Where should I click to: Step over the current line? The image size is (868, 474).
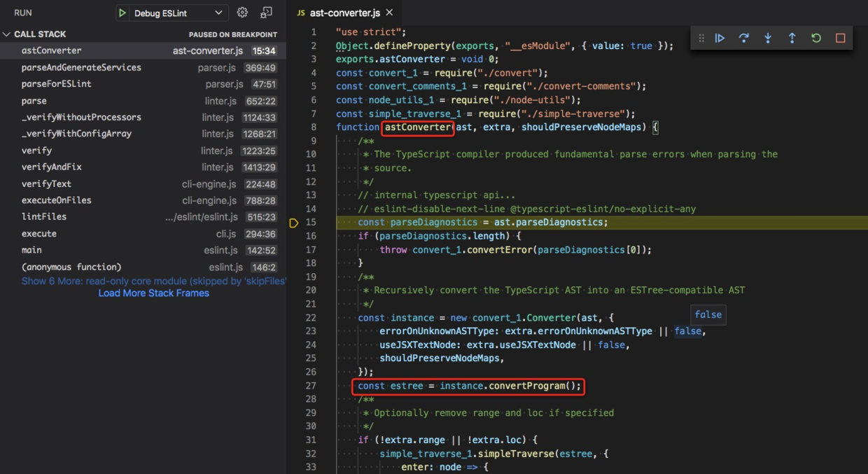point(743,39)
